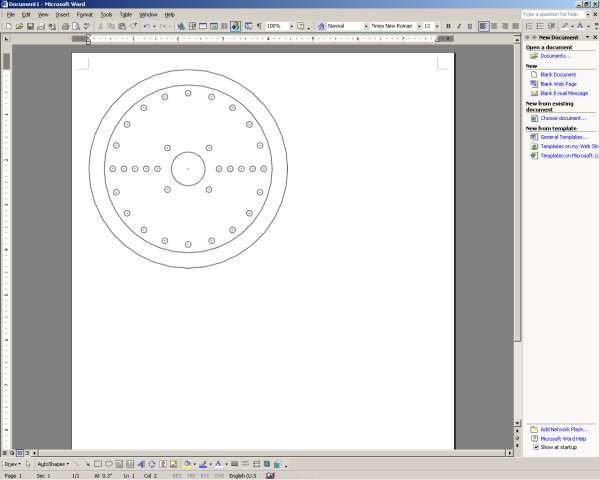Click the Bullets list icon

coord(540,26)
